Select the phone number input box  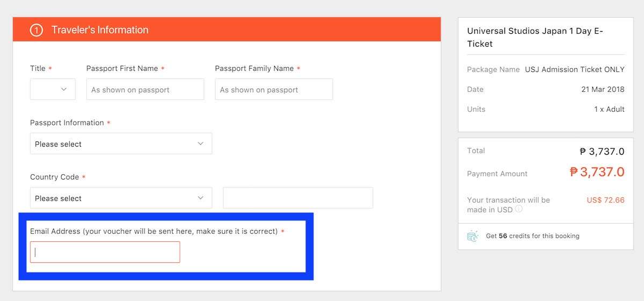298,198
